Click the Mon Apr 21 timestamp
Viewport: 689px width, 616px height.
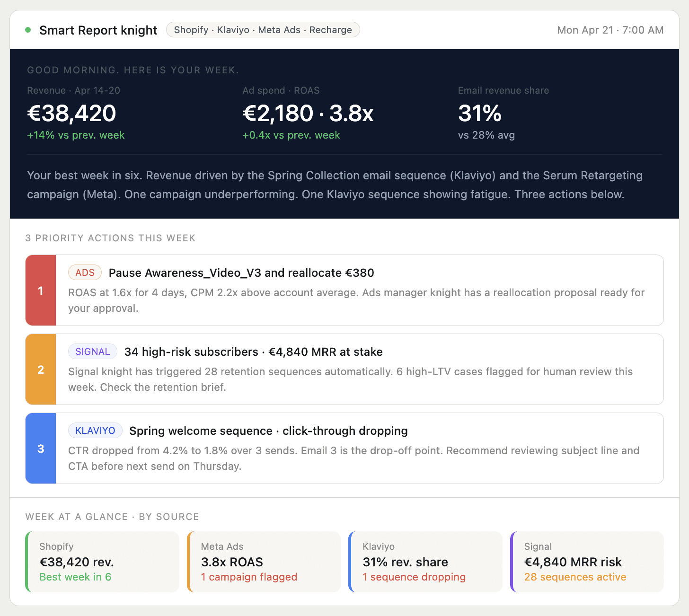coord(610,30)
